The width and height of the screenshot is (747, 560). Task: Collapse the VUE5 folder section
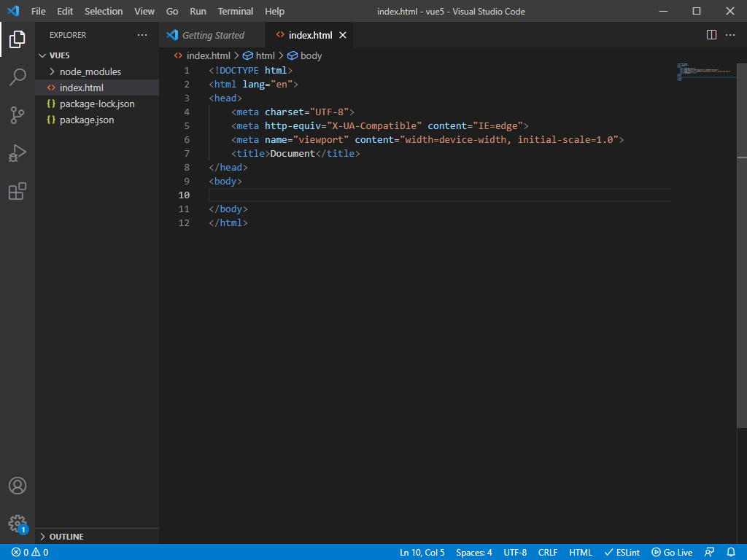pyautogui.click(x=97, y=55)
